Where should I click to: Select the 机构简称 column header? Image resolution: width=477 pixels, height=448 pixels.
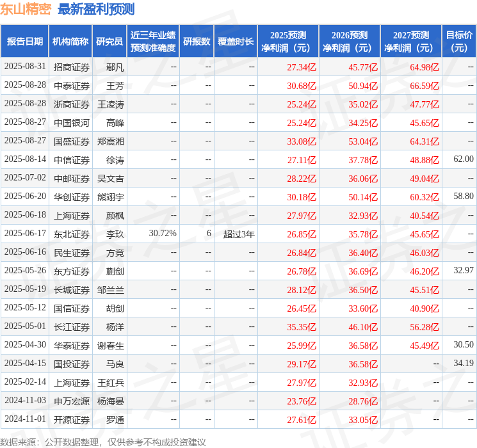(x=70, y=42)
